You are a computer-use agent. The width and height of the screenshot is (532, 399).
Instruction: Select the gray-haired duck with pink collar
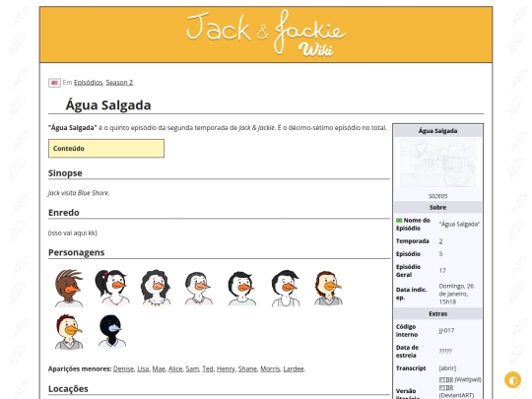click(x=198, y=288)
